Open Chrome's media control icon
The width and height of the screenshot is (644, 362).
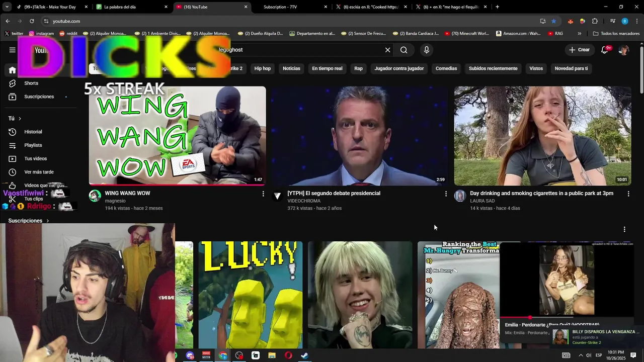pyautogui.click(x=612, y=21)
